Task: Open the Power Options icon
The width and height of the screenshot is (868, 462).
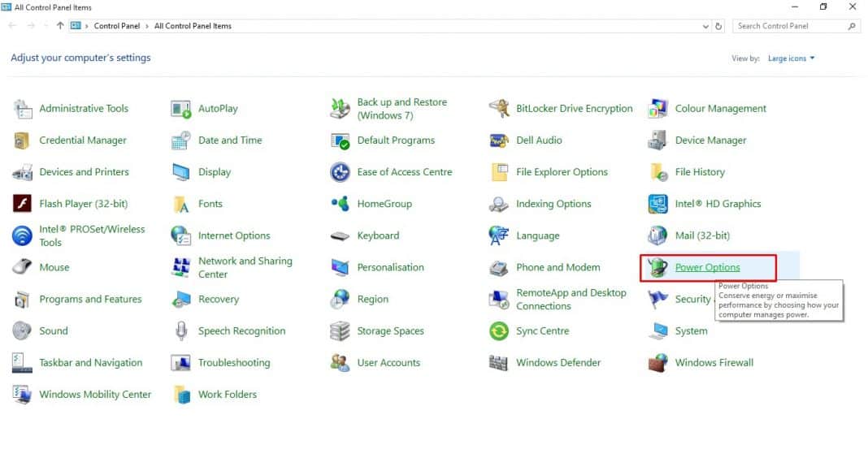Action: point(658,268)
